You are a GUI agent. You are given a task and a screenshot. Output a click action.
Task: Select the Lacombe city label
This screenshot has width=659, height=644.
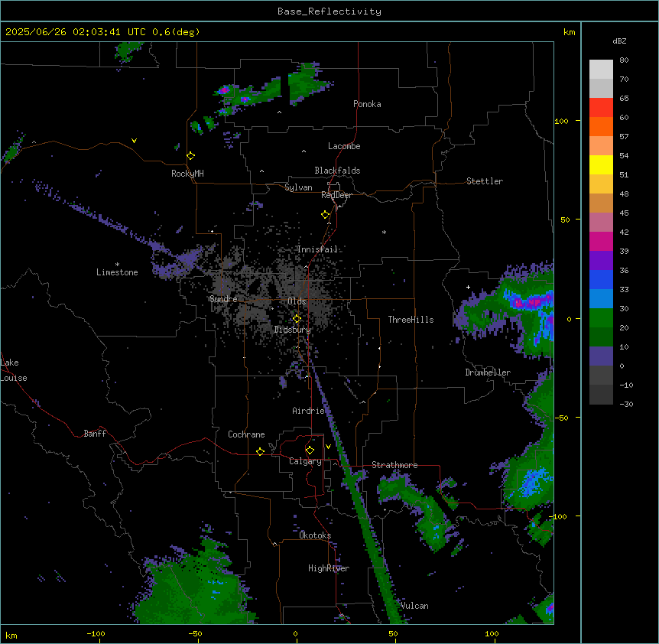coord(344,146)
